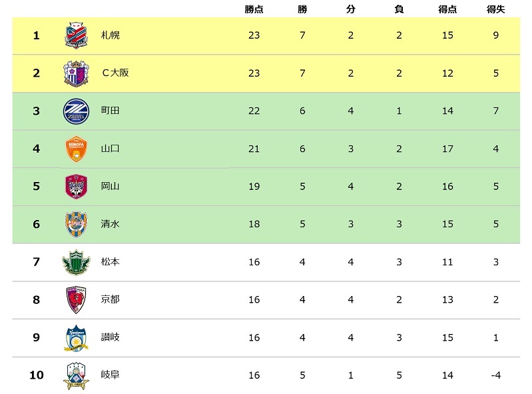Click the 勝 wins column header

click(x=302, y=9)
